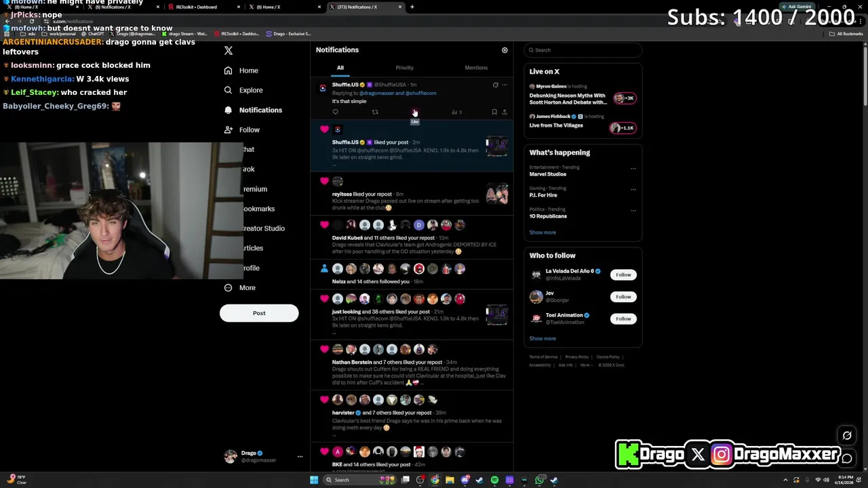868x488 pixels.
Task: Open Chrome in the taskbar
Action: point(435,480)
